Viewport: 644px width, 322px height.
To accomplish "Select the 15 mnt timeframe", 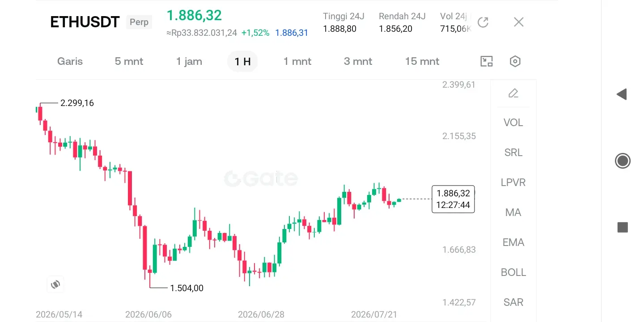I will pos(422,61).
